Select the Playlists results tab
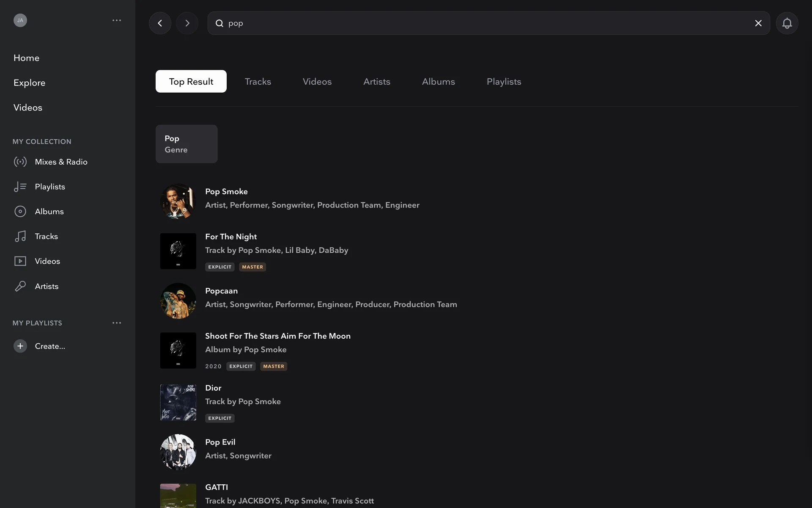The height and width of the screenshot is (508, 812). coord(504,81)
